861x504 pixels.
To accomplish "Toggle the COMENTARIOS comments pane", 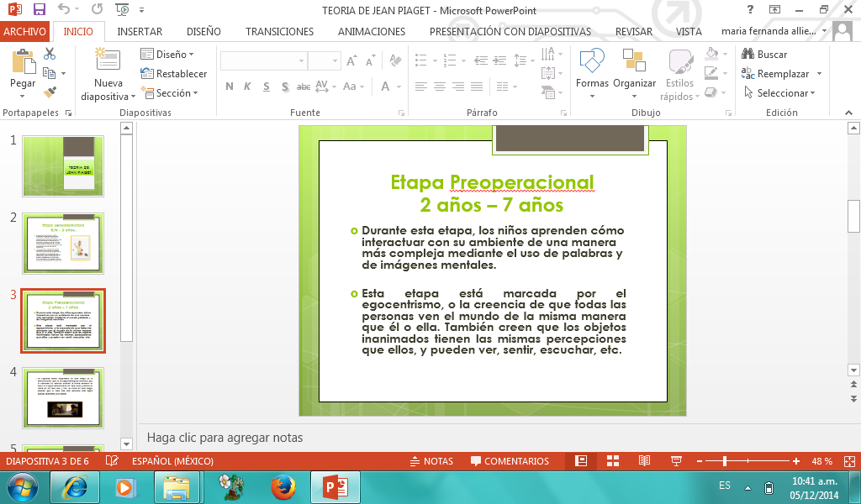I will [509, 461].
